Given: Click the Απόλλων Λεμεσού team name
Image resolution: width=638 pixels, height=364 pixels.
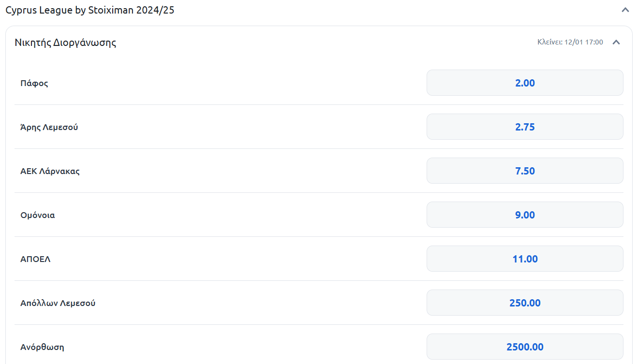Looking at the screenshot, I should [58, 303].
